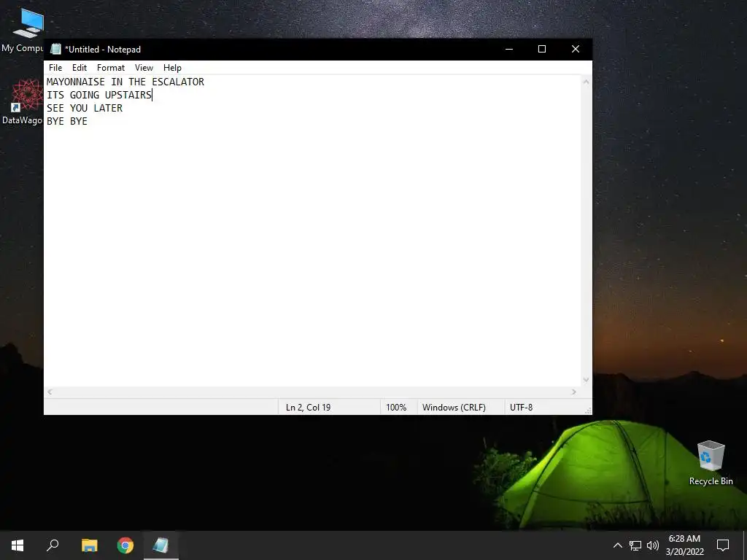Image resolution: width=747 pixels, height=560 pixels.
Task: Open taskbar search magnifier
Action: [x=53, y=545]
